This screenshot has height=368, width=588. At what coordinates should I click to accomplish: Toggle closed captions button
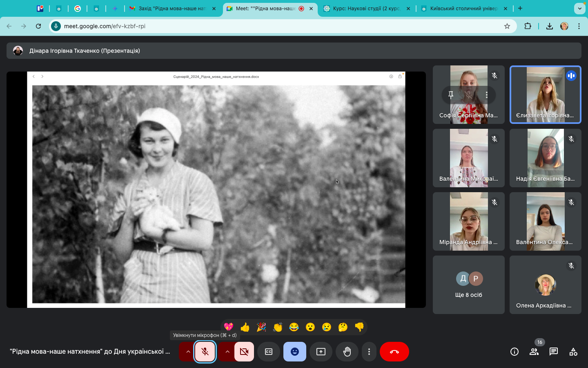pos(269,352)
